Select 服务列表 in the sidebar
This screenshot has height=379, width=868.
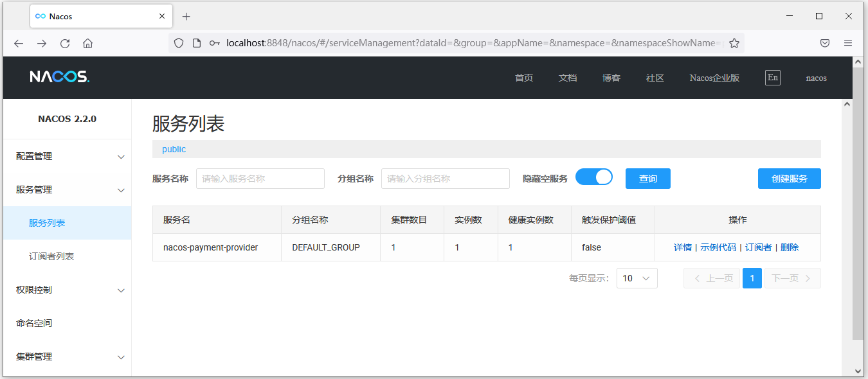coord(68,223)
